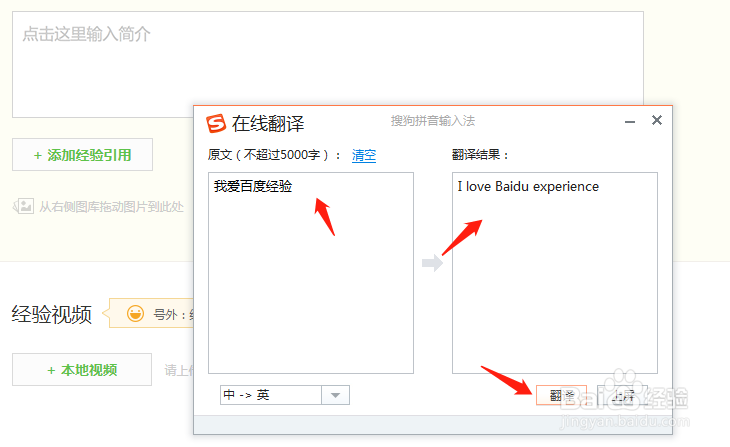Click the gray arrow between text boxes
730x447 pixels.
[433, 263]
